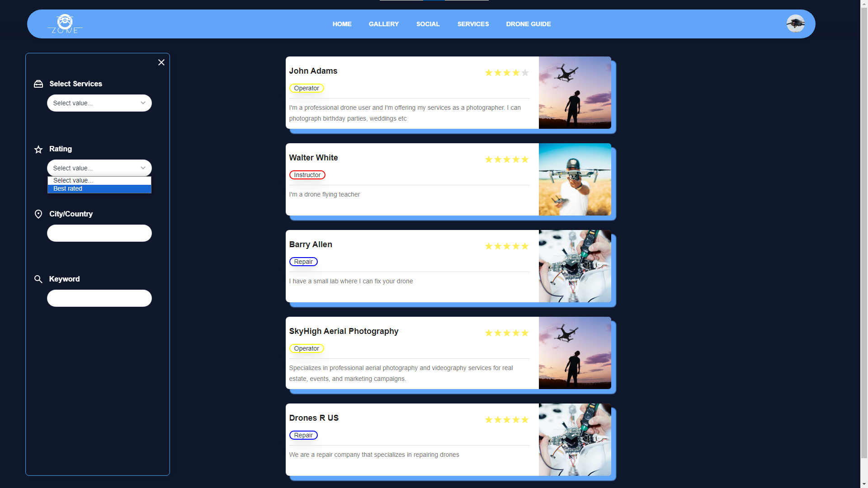Expand the Select Services dropdown
This screenshot has width=868, height=488.
pyautogui.click(x=99, y=103)
